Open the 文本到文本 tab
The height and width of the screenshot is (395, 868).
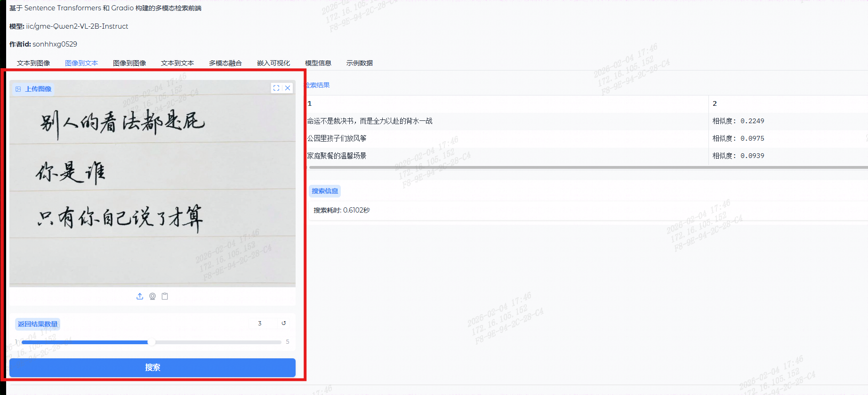point(177,63)
